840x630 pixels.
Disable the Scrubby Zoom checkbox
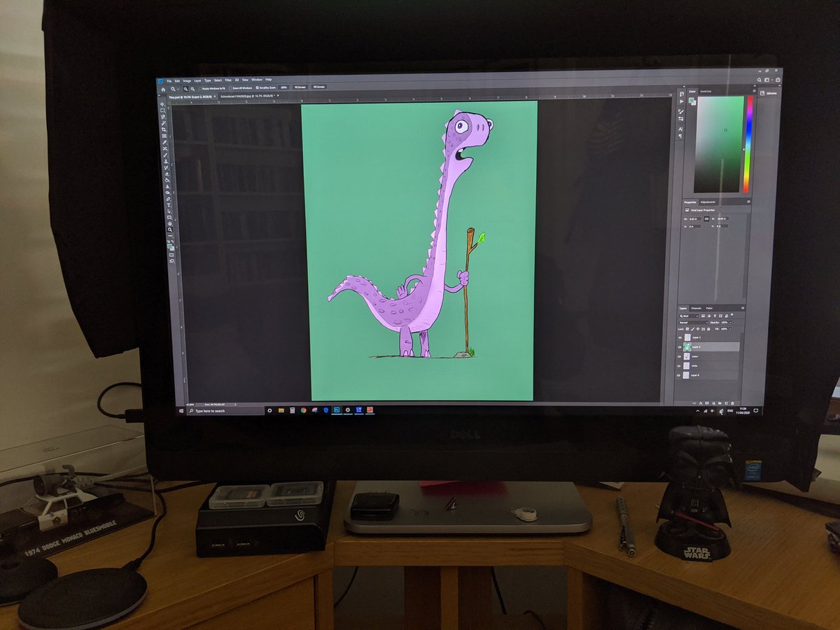tap(257, 87)
